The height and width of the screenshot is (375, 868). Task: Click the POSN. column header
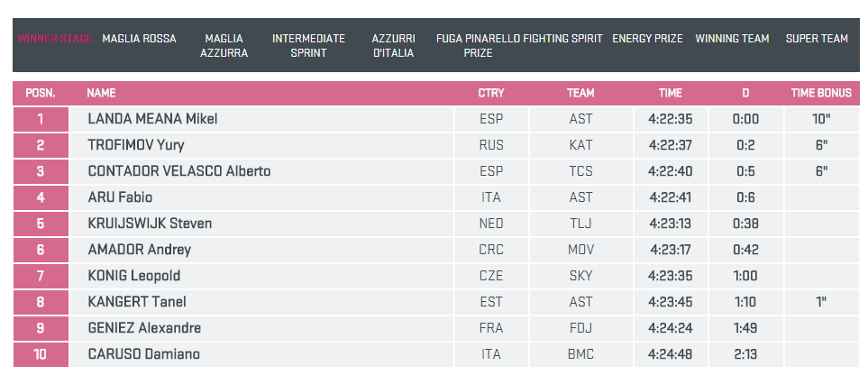(x=40, y=93)
